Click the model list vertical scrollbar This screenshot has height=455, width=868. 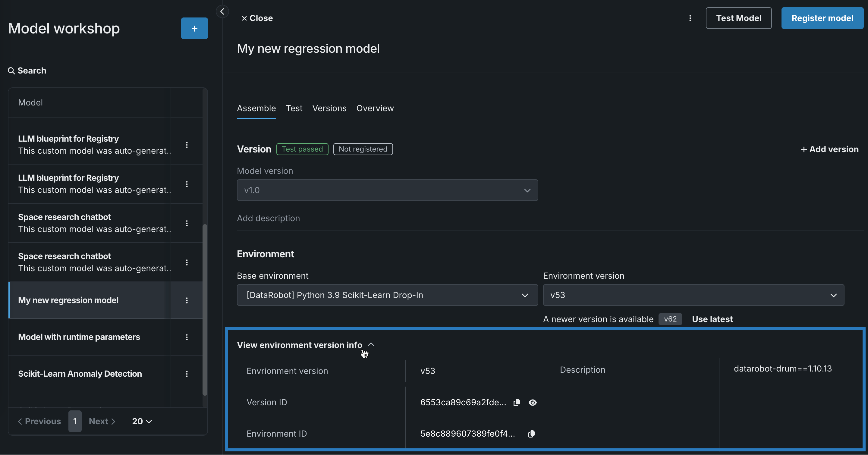click(205, 309)
